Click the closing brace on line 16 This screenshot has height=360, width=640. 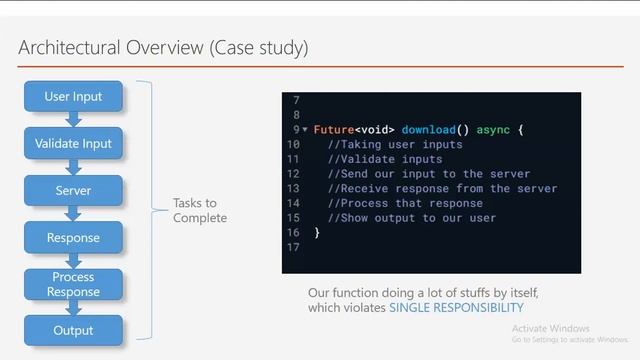[x=317, y=233]
